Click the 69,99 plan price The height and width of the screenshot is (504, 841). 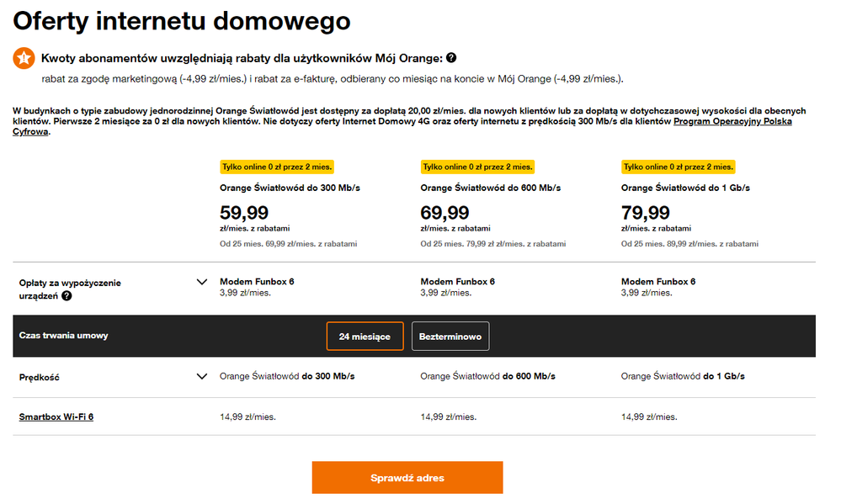(444, 212)
